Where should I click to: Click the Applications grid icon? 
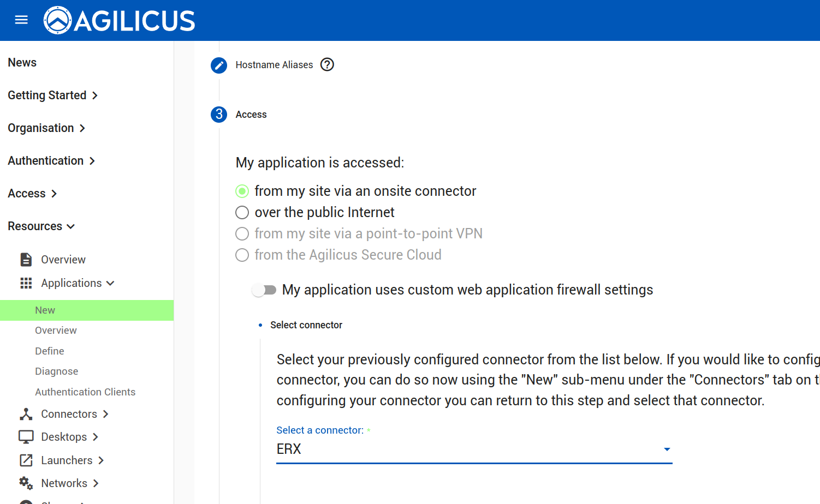26,283
